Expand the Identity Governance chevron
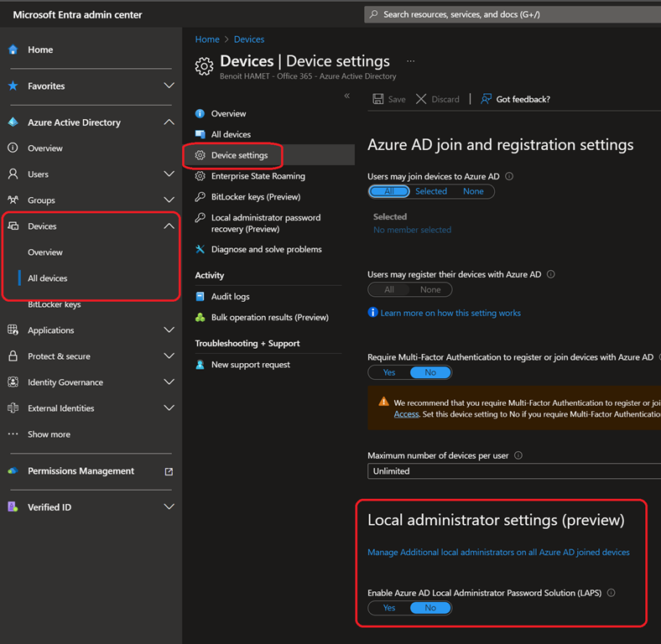Image resolution: width=661 pixels, height=644 pixels. 169,382
